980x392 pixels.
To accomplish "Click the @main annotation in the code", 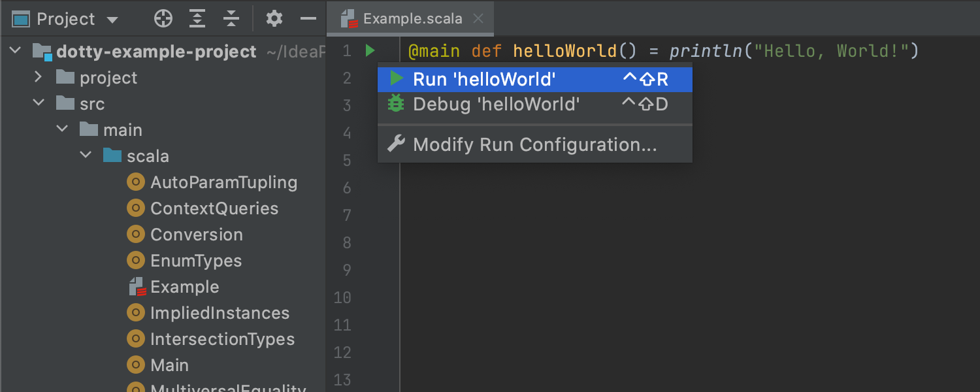I will tap(434, 51).
